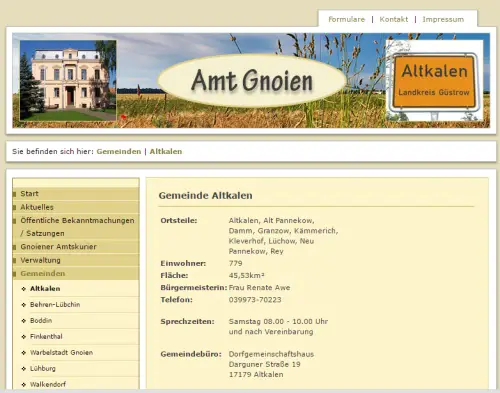Click the Fläche value 45,53km²
This screenshot has width=500, height=393.
point(246,275)
